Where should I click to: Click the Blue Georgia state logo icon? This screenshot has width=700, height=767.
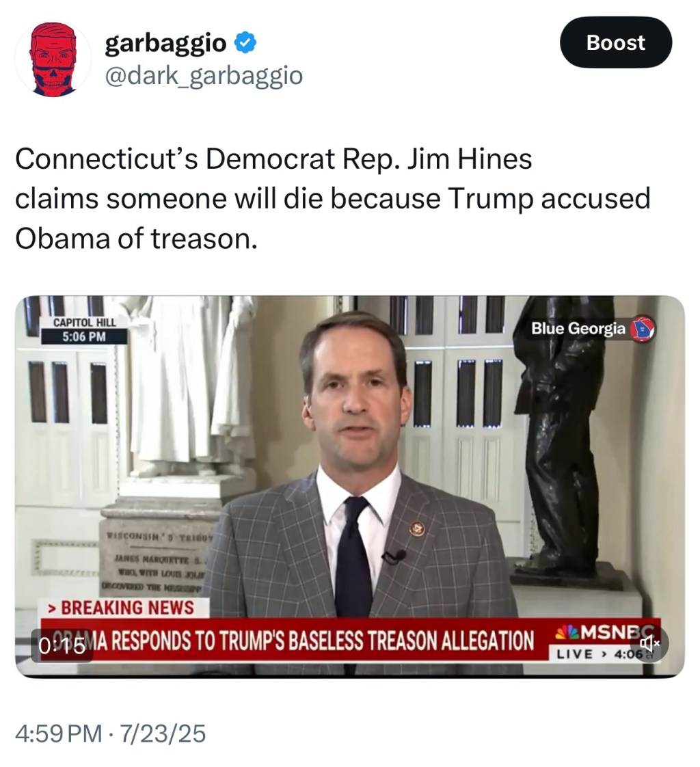click(x=642, y=329)
